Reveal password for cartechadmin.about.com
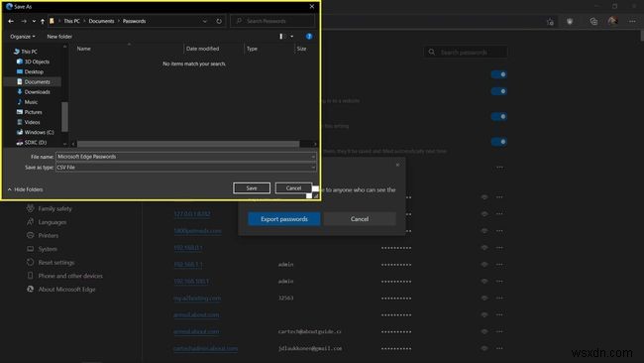Viewport: 644px width, 363px height. (x=484, y=348)
